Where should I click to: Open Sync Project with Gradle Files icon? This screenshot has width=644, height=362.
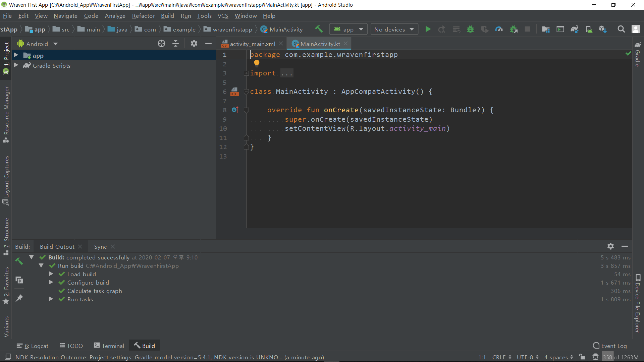[x=575, y=29]
